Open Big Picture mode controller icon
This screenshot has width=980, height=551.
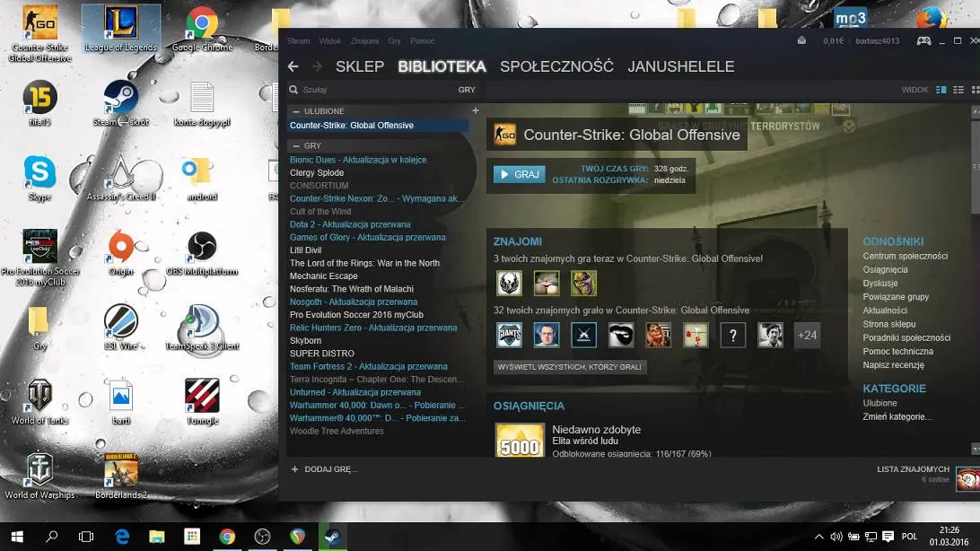[x=923, y=40]
